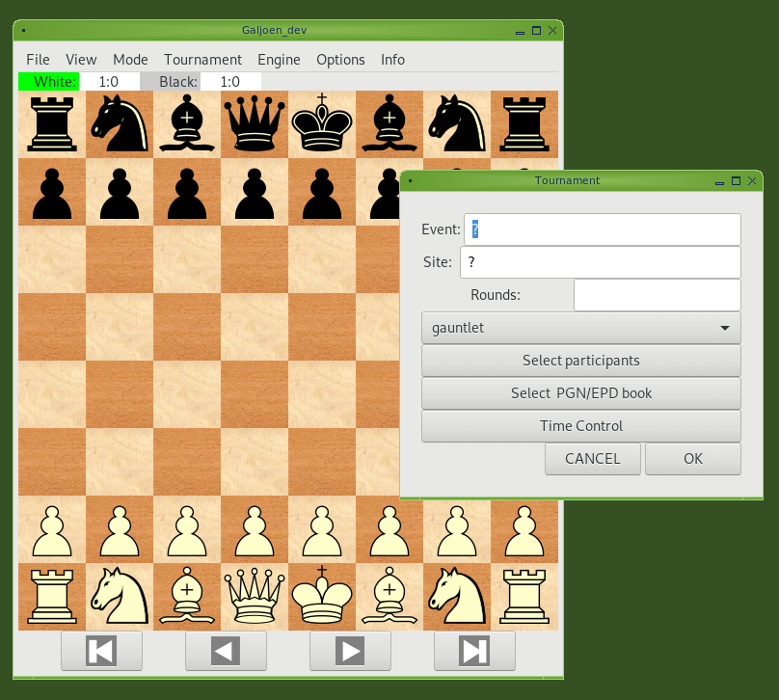This screenshot has height=700, width=779.
Task: Select the black knight on g8
Action: coord(457,124)
